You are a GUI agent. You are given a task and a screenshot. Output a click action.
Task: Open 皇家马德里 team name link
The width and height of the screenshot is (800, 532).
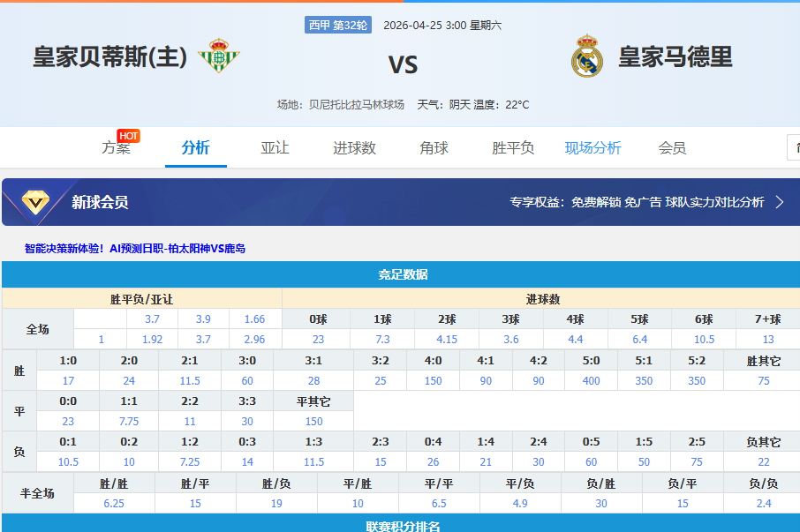pos(675,56)
